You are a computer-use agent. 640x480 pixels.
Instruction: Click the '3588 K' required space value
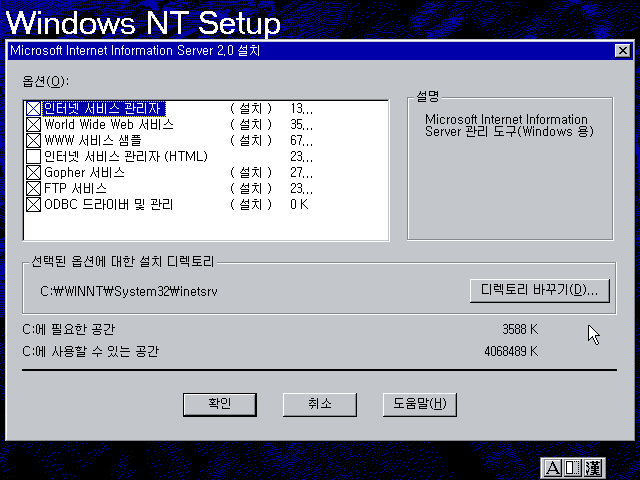click(520, 329)
